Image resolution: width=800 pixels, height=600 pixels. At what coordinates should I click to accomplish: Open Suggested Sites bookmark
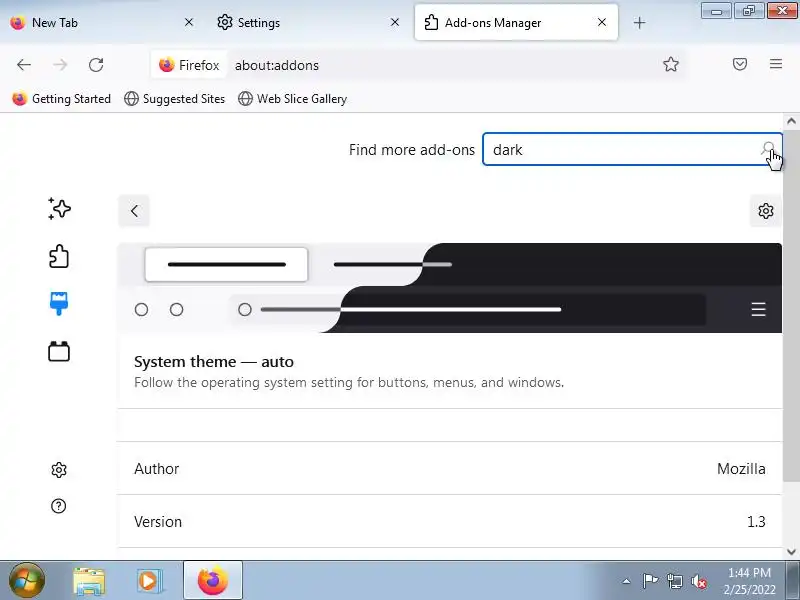[174, 98]
